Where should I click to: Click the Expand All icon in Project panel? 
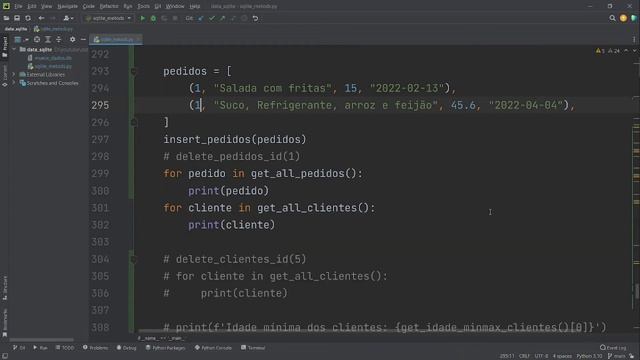[x=48, y=40]
